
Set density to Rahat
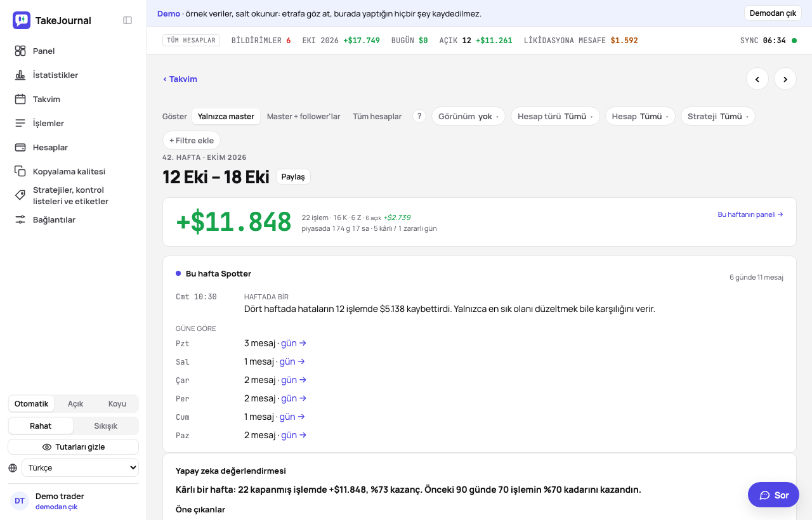(41, 426)
